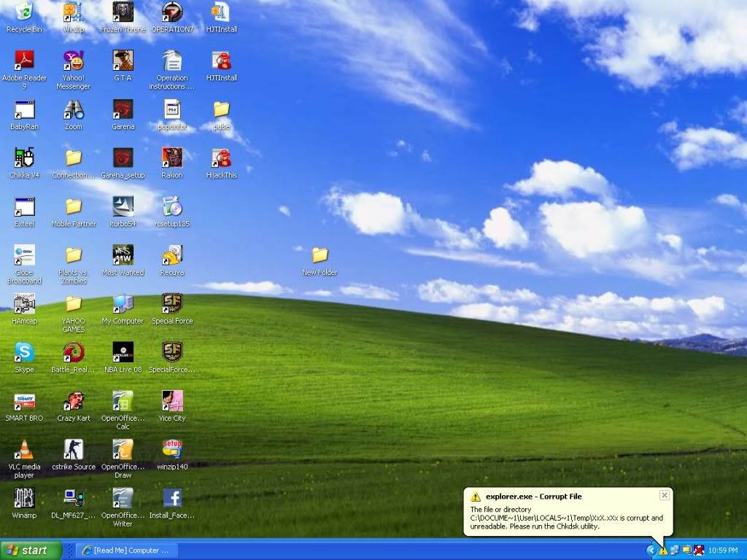Select the popuphot file icon

(x=172, y=114)
